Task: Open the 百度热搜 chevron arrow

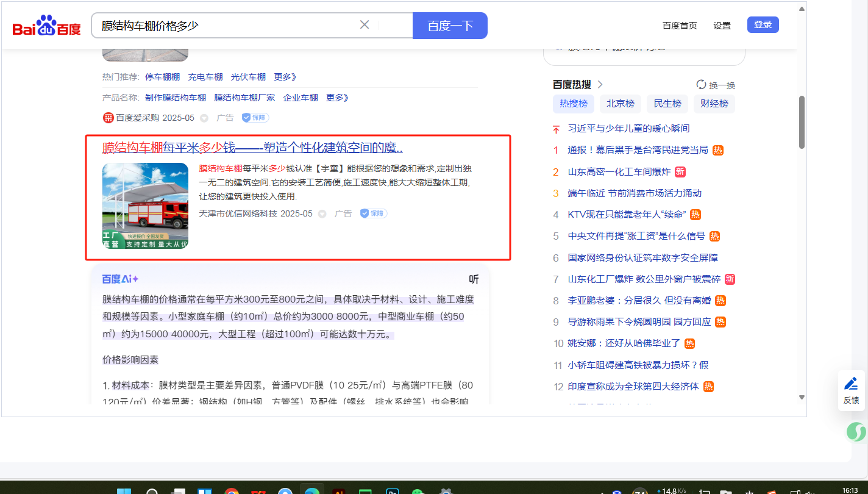Action: click(600, 85)
